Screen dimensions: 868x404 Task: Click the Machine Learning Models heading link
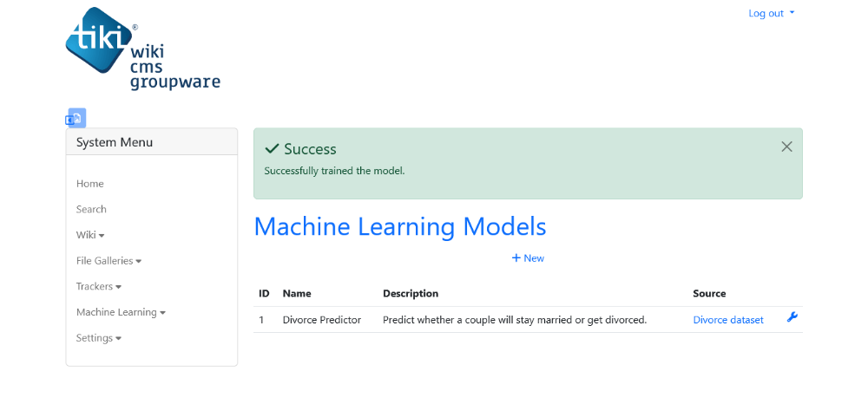(x=399, y=226)
